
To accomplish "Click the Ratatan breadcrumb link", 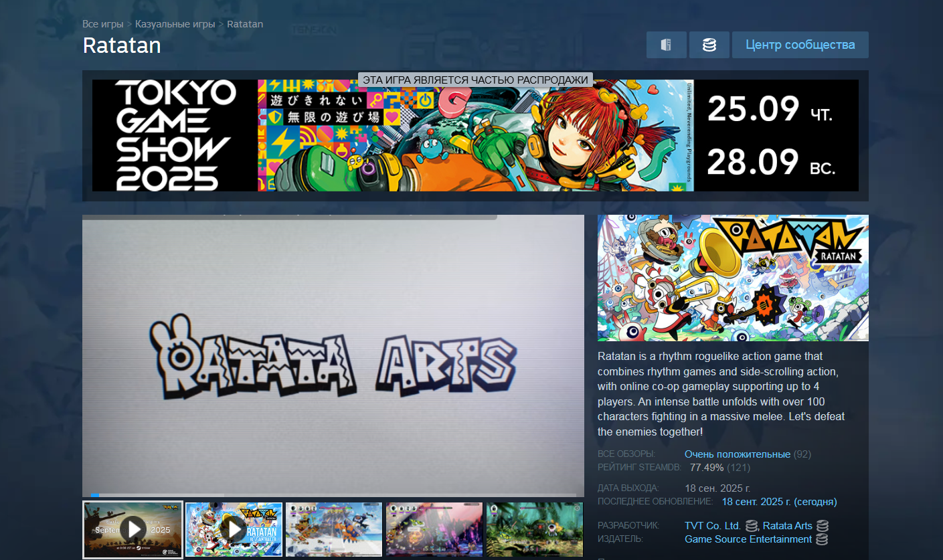I will 245,24.
